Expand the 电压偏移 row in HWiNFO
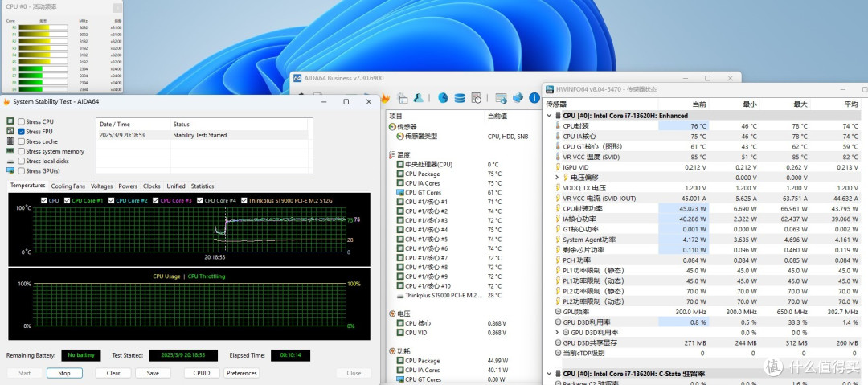 coord(558,178)
